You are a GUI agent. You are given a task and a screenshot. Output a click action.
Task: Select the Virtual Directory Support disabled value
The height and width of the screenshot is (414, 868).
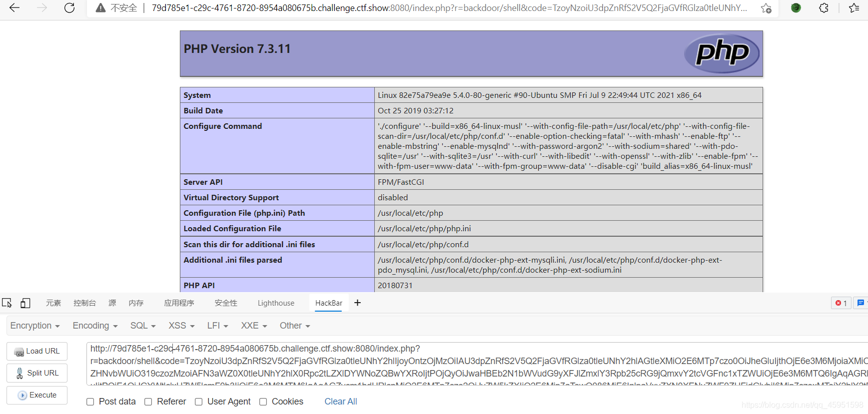coord(393,198)
